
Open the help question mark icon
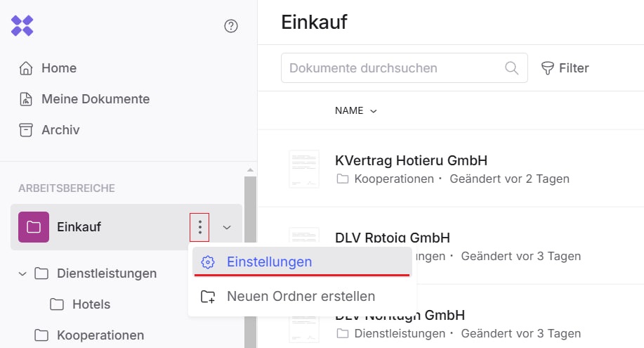point(231,26)
